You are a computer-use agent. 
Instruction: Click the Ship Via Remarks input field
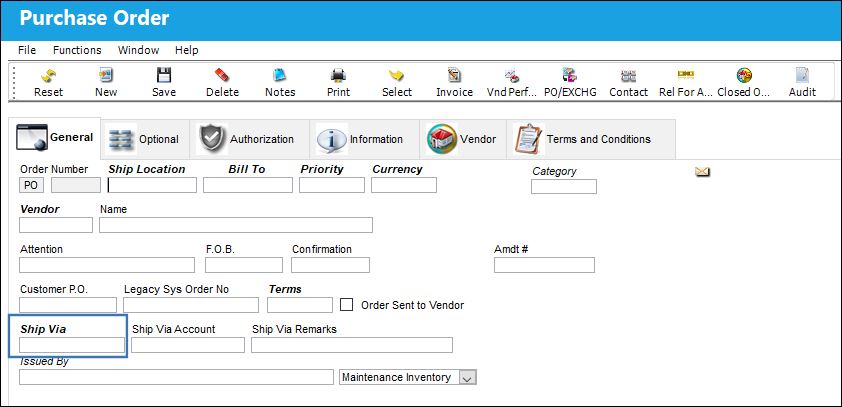[x=352, y=345]
